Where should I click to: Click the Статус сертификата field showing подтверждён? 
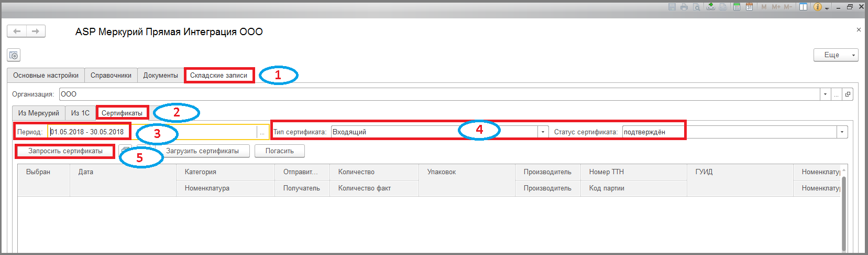click(x=729, y=132)
